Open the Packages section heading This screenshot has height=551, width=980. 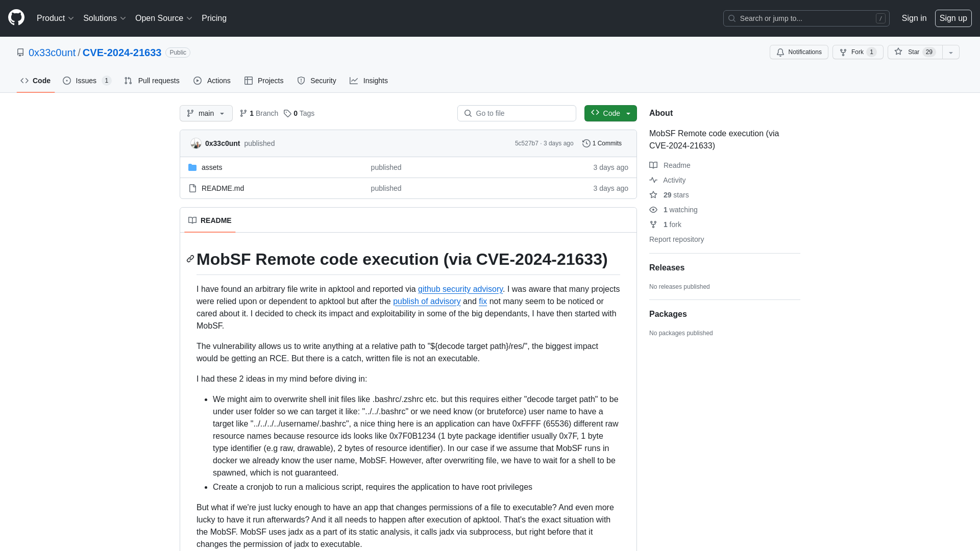coord(668,314)
